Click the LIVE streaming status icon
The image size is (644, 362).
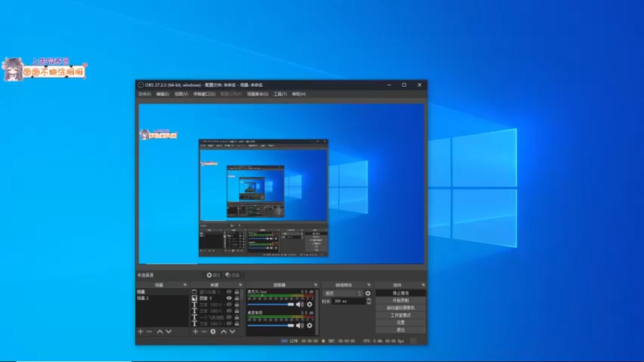(x=284, y=340)
